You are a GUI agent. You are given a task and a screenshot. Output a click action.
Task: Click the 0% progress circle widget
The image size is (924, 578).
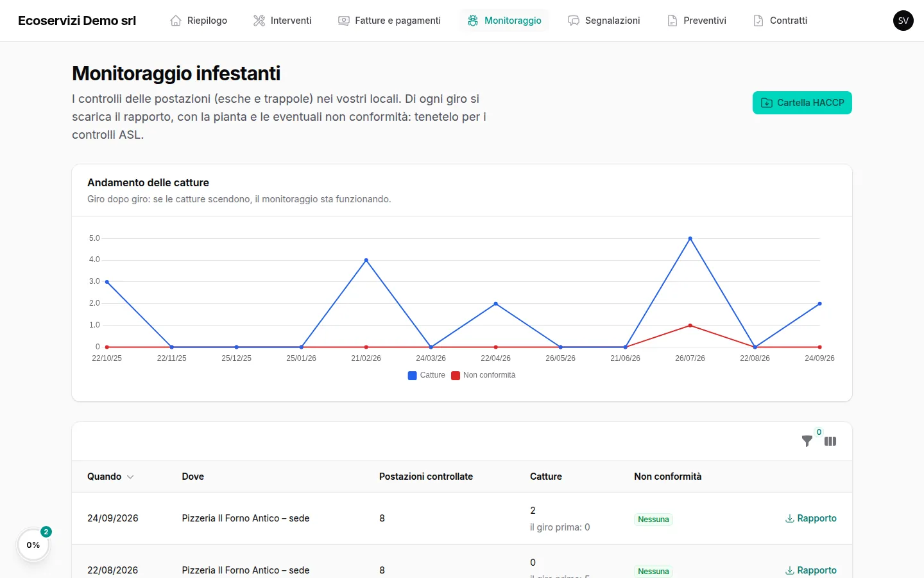pyautogui.click(x=33, y=545)
